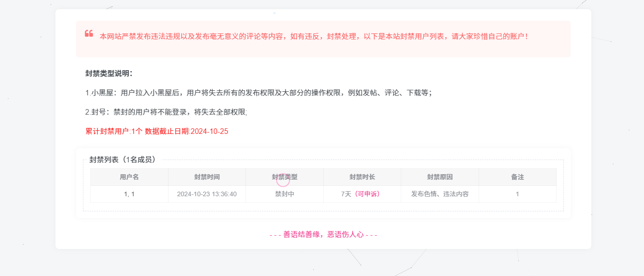The image size is (644, 276).
Task: Click the 备注 column header
Action: click(x=518, y=177)
